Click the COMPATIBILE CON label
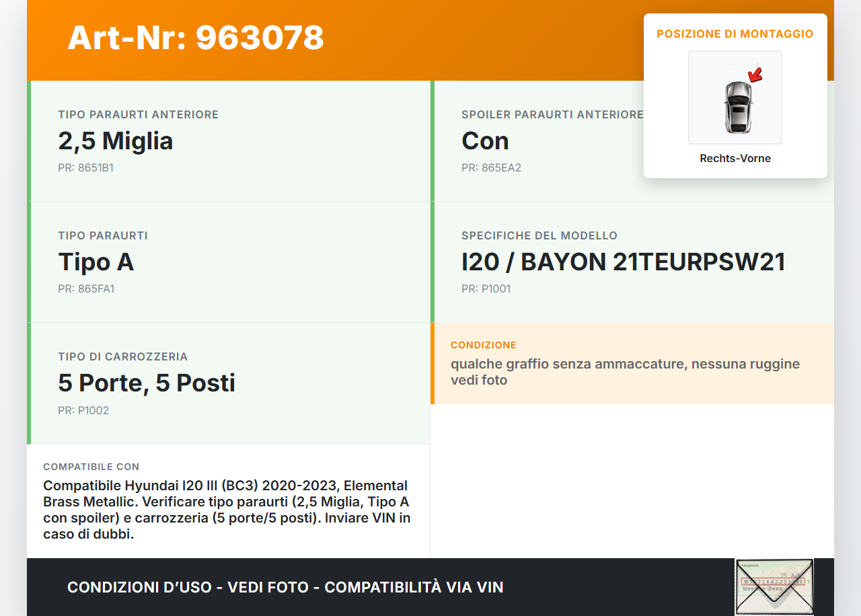 (x=91, y=467)
